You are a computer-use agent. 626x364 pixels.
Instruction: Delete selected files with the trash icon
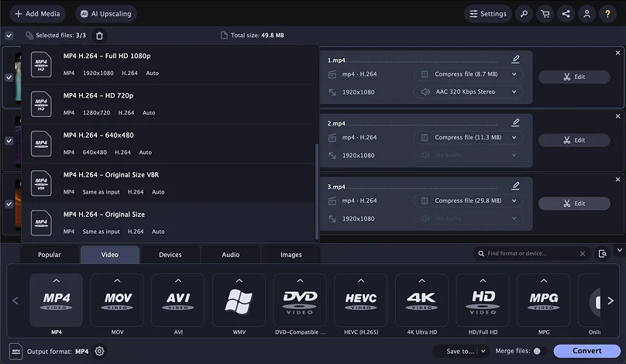point(99,36)
